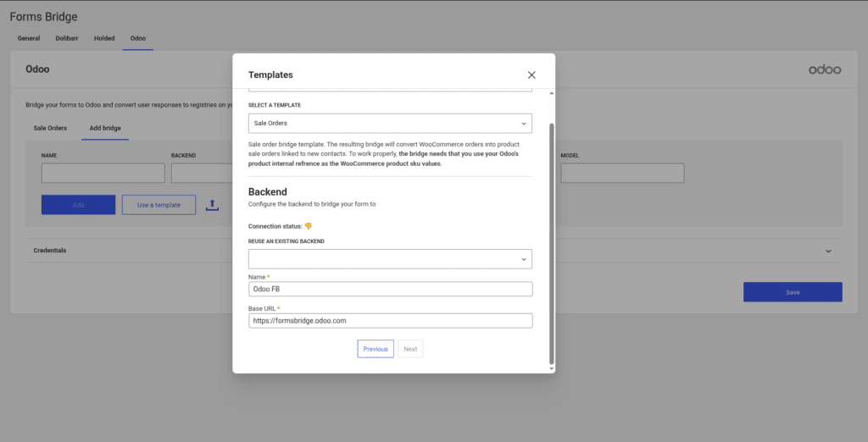The width and height of the screenshot is (868, 442).
Task: Open the Sale Orders bridge tab
Action: (x=50, y=128)
